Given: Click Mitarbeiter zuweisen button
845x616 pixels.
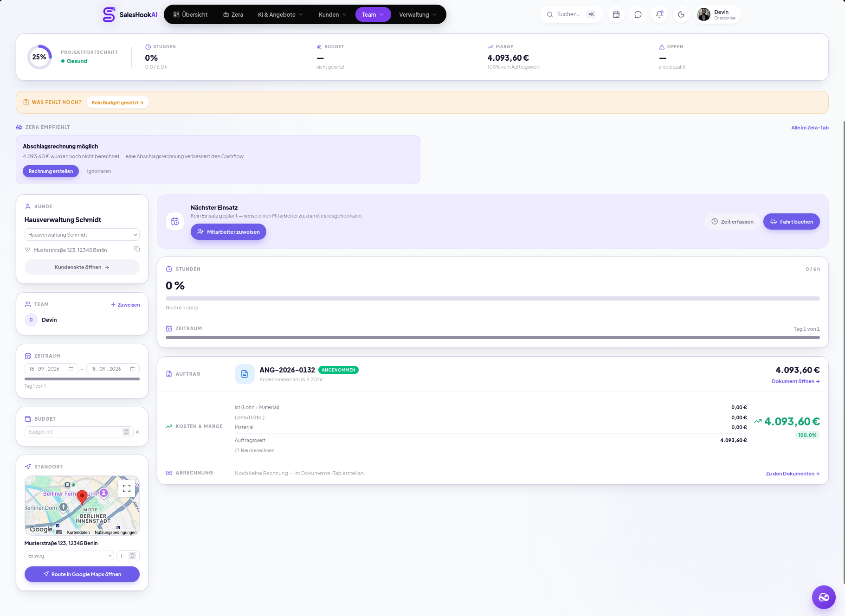Looking at the screenshot, I should pos(228,232).
